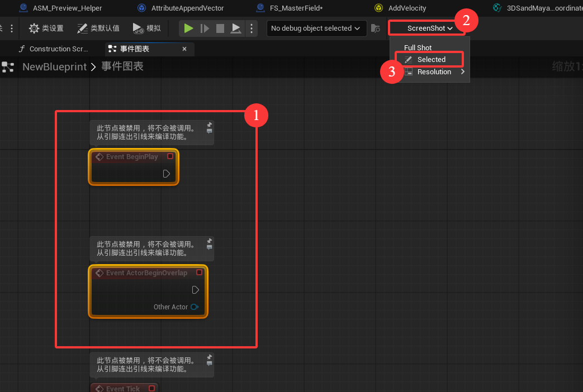Open play options three-dot menu
Image resolution: width=583 pixels, height=392 pixels.
(252, 28)
